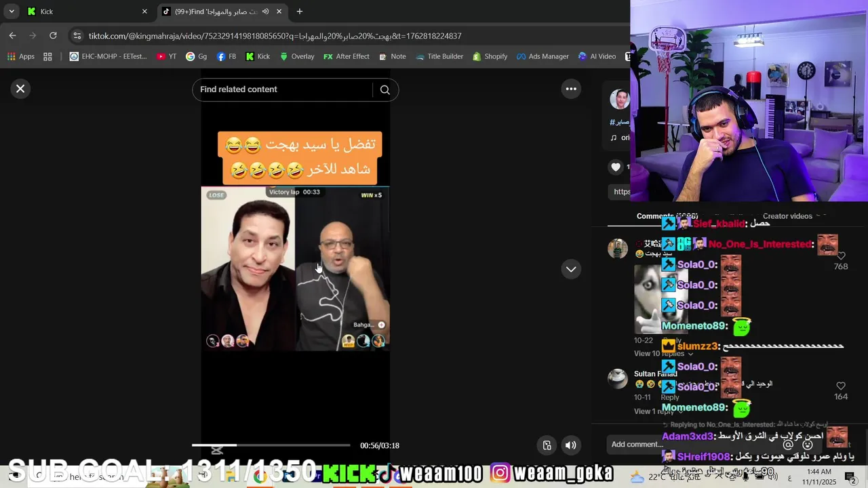Close the Kick browser tab
Screen dimensions: 868x488
click(x=144, y=12)
